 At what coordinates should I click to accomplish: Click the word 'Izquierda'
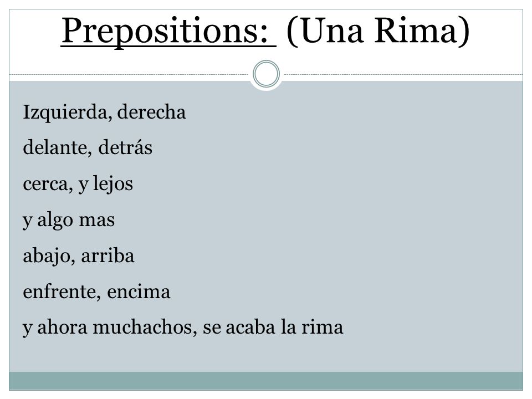(x=65, y=112)
